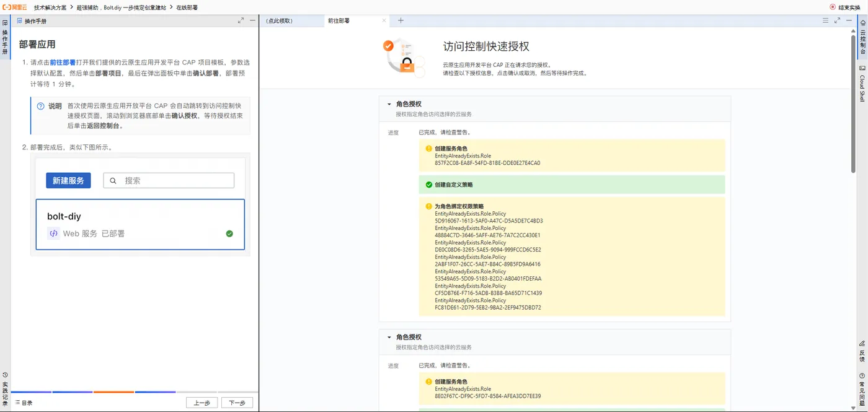The height and width of the screenshot is (412, 868).
Task: Click the 阿里云 logo
Action: coord(14,7)
